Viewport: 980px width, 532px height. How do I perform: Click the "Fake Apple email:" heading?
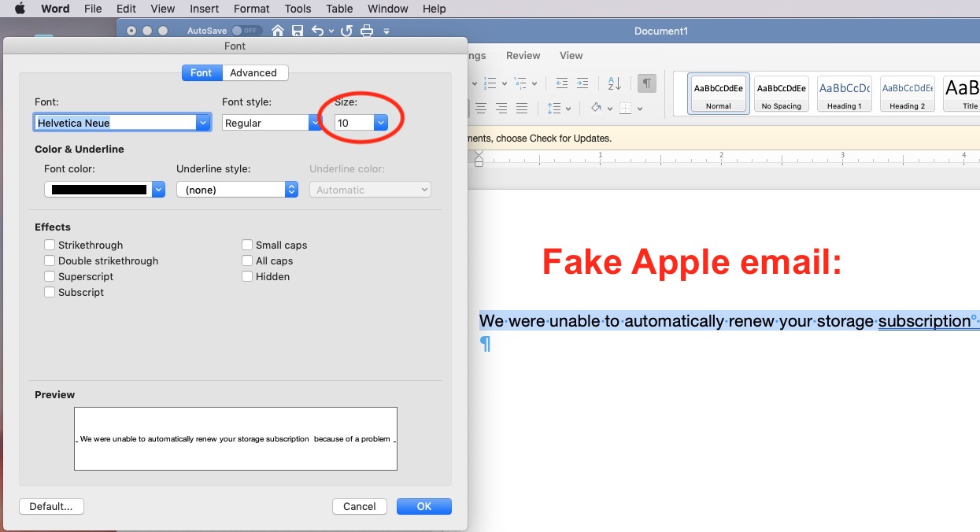tap(692, 261)
